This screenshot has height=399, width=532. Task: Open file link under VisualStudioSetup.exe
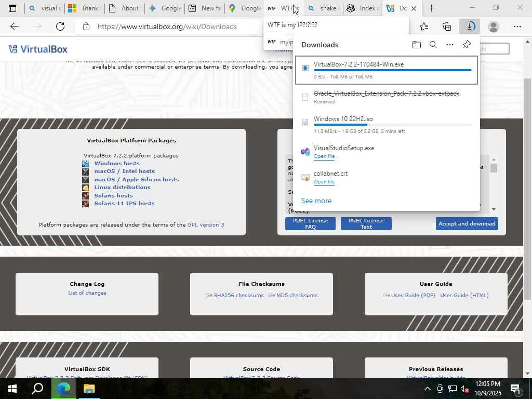pos(324,156)
